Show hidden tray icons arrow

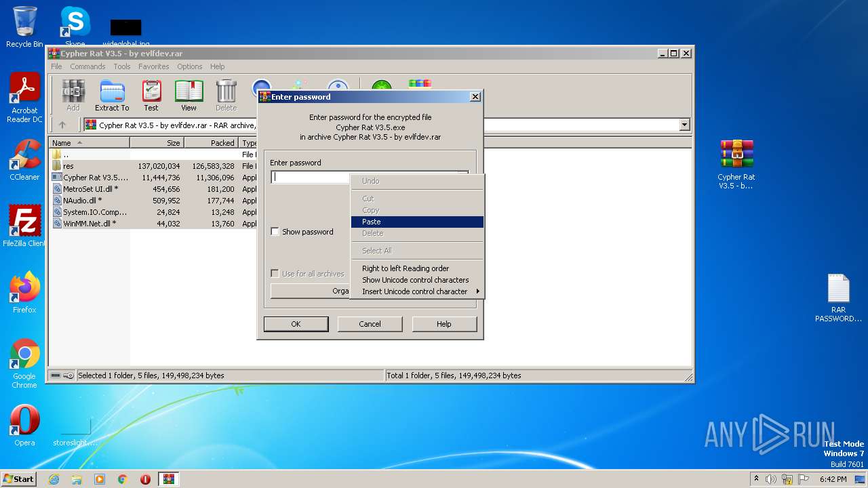pos(756,479)
